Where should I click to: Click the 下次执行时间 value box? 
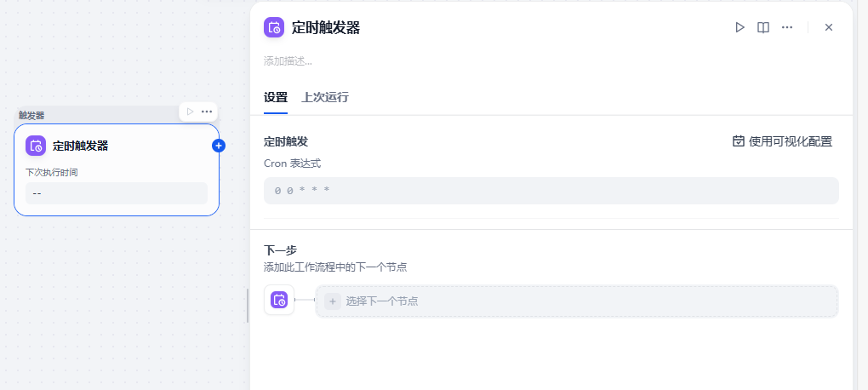(x=117, y=193)
